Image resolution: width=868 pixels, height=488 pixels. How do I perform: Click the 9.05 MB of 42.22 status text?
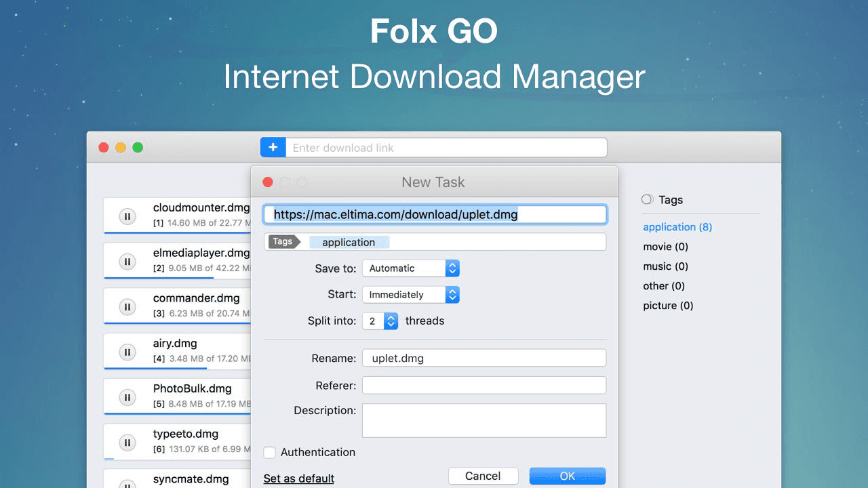click(x=209, y=268)
